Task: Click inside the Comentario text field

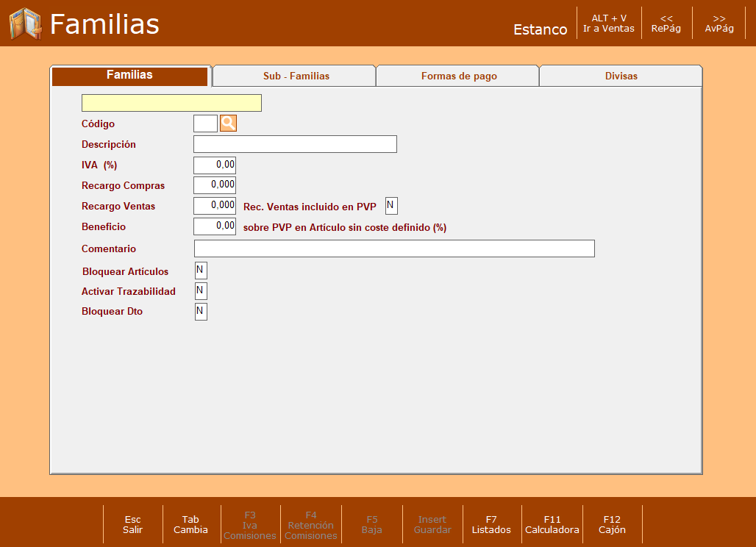Action: pos(394,249)
